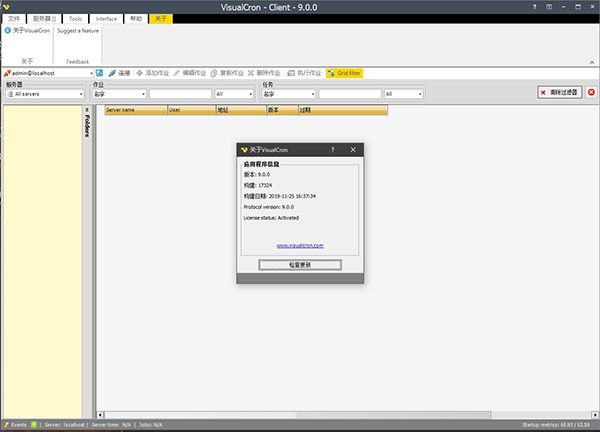The height and width of the screenshot is (432, 600).
Task: Open the 作业 All dropdown
Action: pos(234,94)
